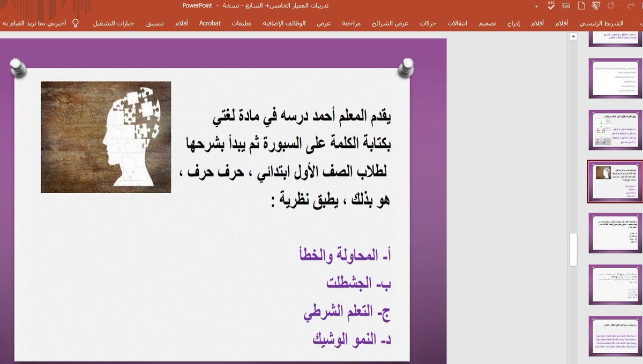Open the انتقالات (Transitions) ribbon tab
Viewport: 643px width, 364px height.
pos(457,24)
